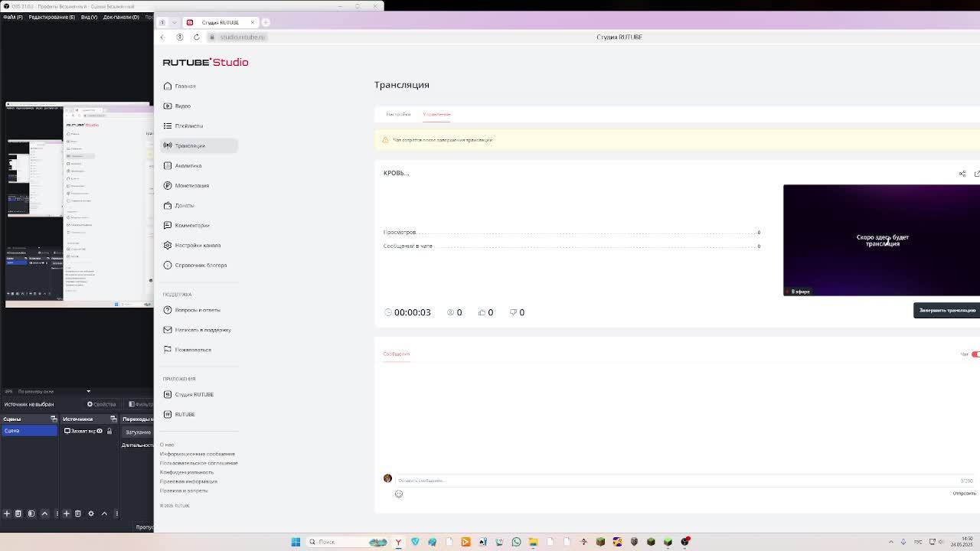Select the Сообщения tab
The image size is (980, 551).
point(397,354)
